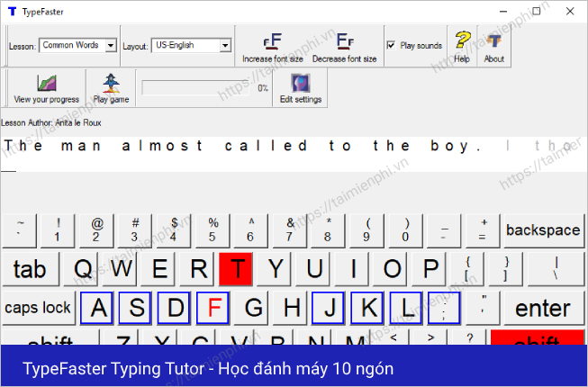Open Help with the question mark icon
This screenshot has width=588, height=387.
pyautogui.click(x=462, y=40)
